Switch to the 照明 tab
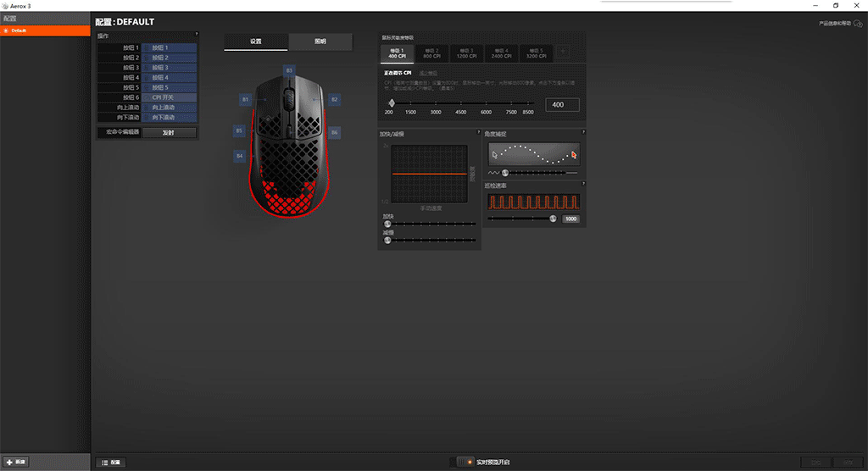This screenshot has height=471, width=868. coord(320,42)
